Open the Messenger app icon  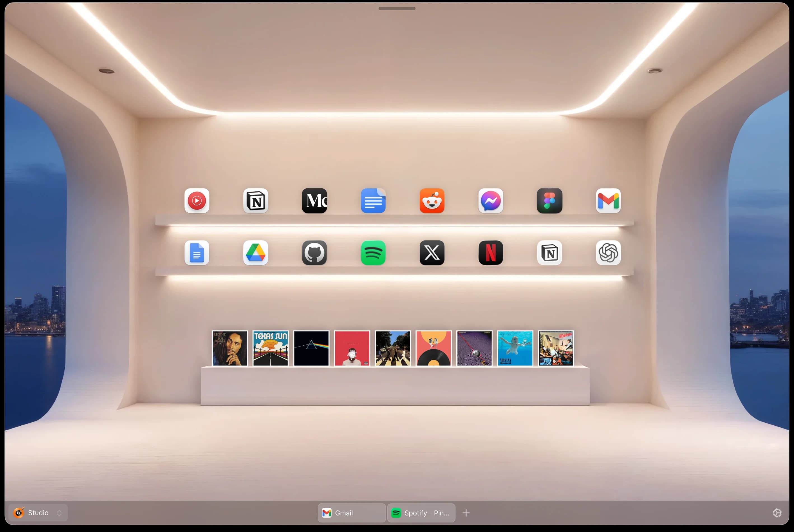click(x=491, y=201)
